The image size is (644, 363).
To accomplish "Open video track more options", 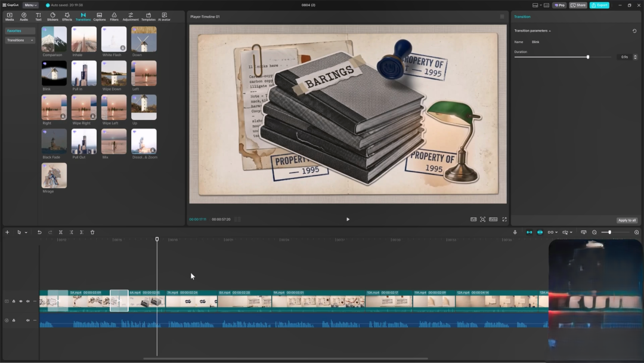I will click(35, 302).
